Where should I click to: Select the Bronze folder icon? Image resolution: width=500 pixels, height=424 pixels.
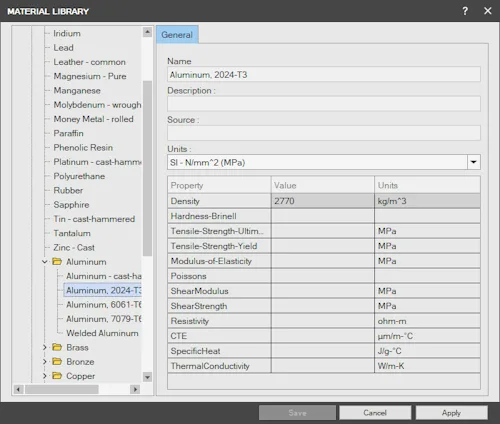(57, 362)
